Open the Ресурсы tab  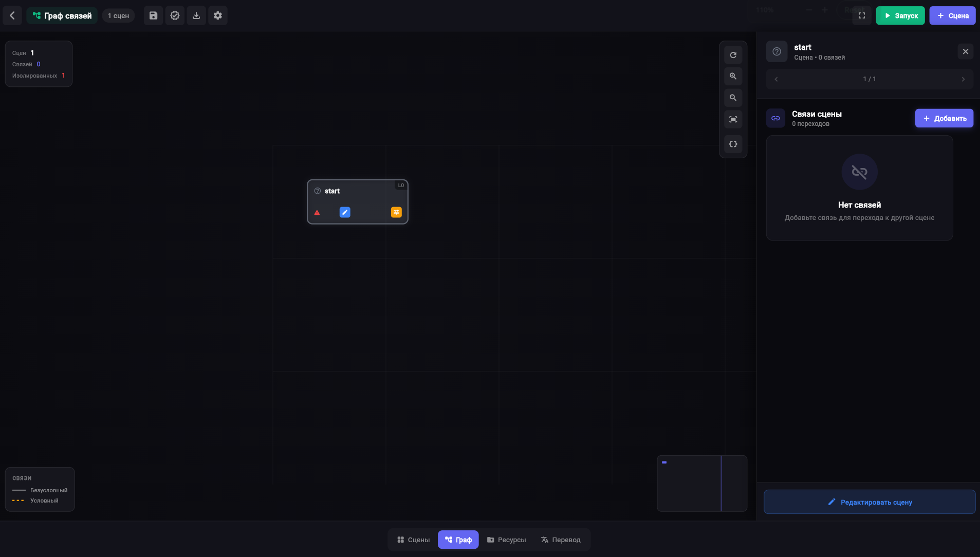(x=506, y=540)
